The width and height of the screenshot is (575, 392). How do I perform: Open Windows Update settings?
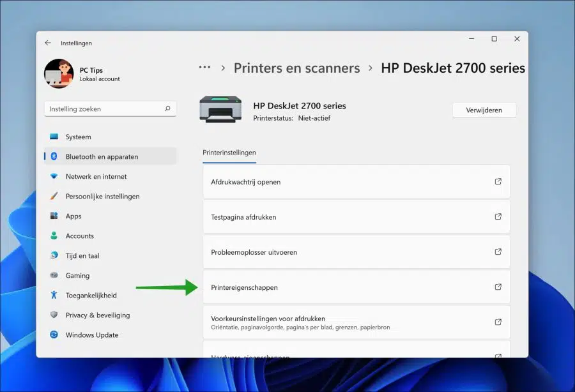[110, 335]
